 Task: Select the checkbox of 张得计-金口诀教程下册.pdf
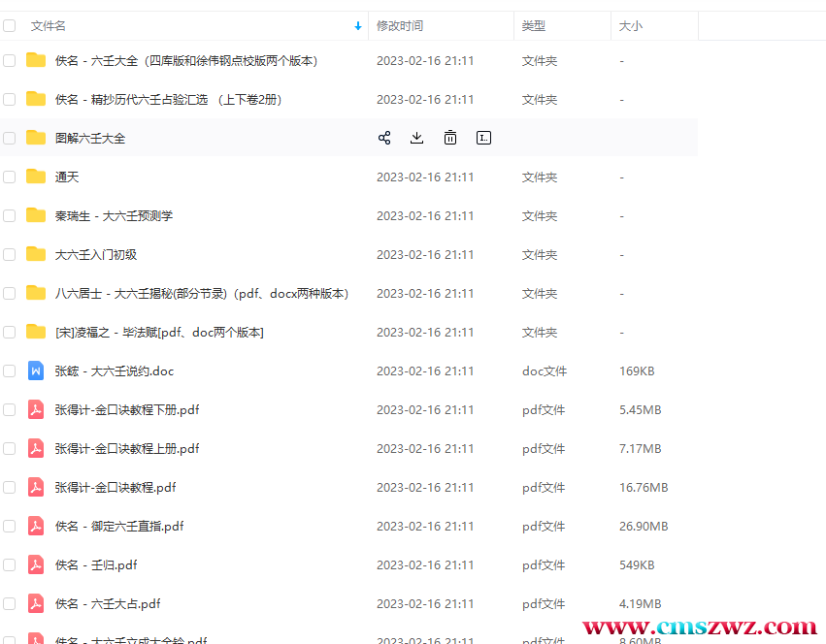coord(10,409)
